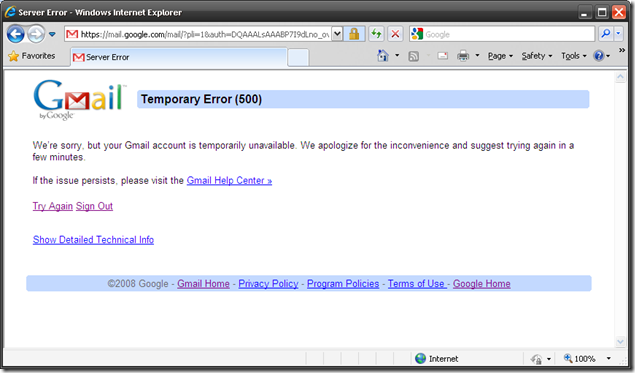Stop loading with the red X button
Screen dimensions: 635x373
pos(395,34)
